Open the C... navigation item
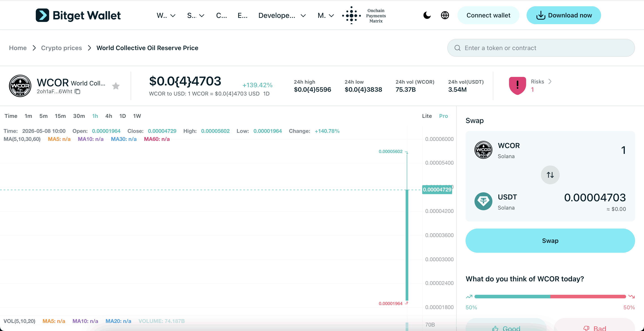The width and height of the screenshot is (644, 331). tap(221, 15)
